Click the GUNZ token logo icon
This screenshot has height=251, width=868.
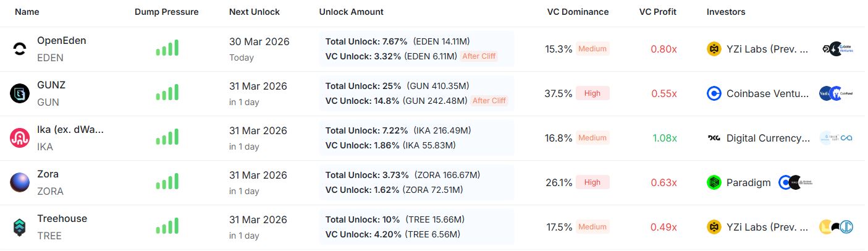20,93
